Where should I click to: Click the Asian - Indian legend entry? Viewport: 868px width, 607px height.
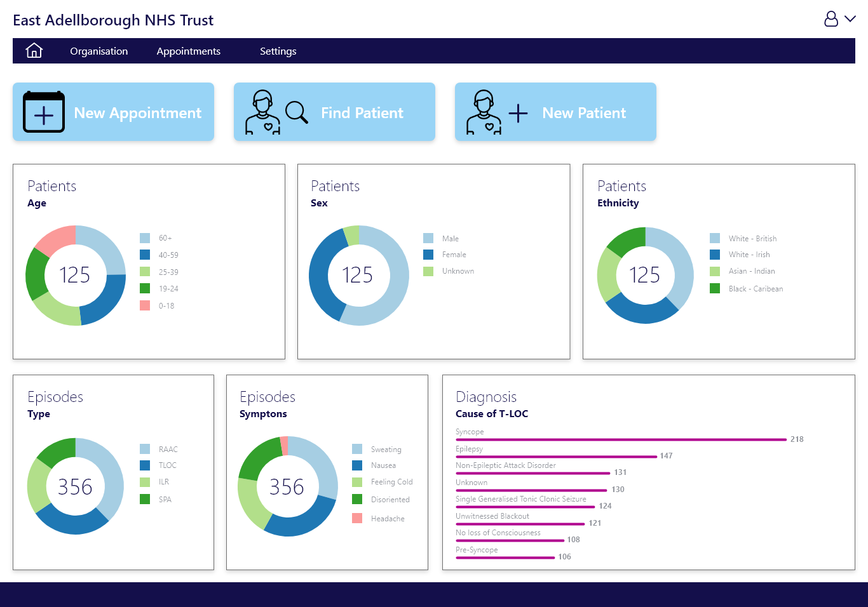[x=742, y=271]
